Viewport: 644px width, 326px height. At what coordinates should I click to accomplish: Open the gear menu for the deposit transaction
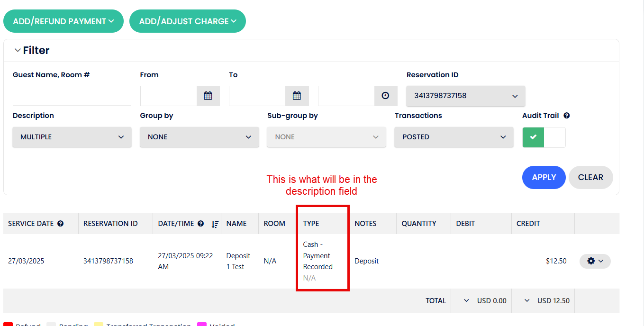click(x=595, y=261)
